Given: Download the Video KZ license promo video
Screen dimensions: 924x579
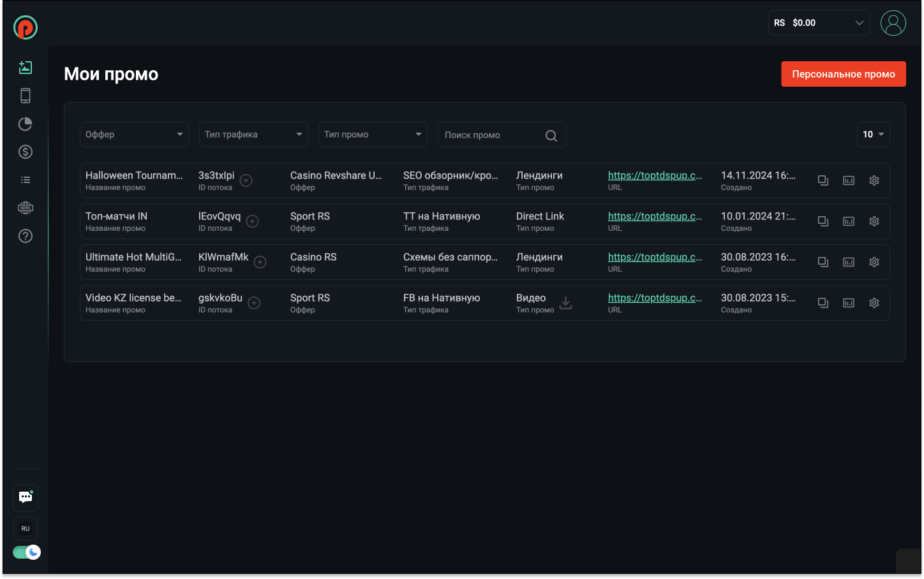Looking at the screenshot, I should 565,303.
